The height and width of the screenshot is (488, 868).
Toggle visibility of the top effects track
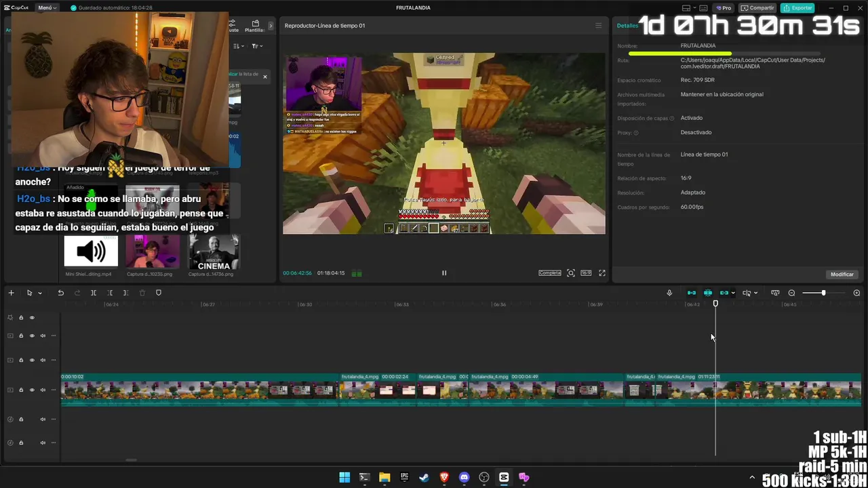click(x=32, y=317)
